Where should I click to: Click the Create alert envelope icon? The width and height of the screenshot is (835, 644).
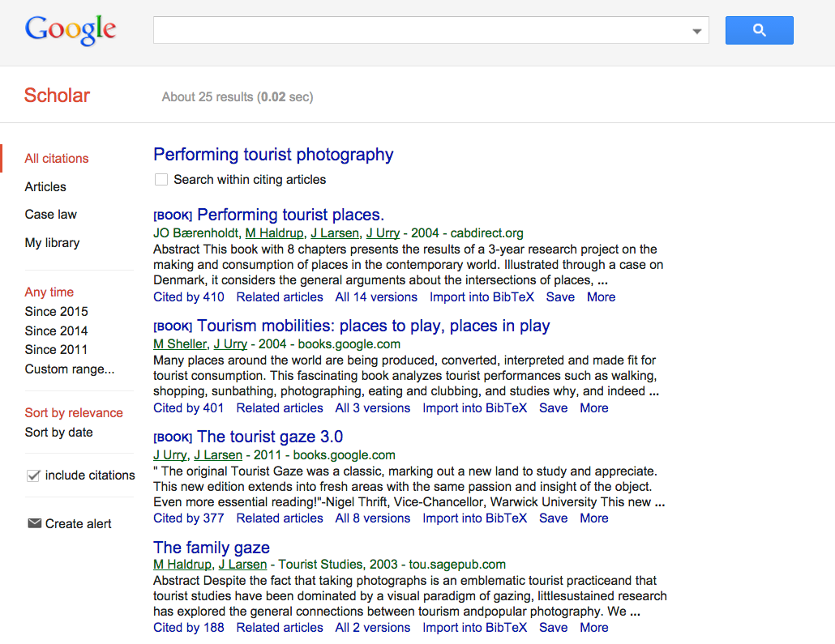35,522
